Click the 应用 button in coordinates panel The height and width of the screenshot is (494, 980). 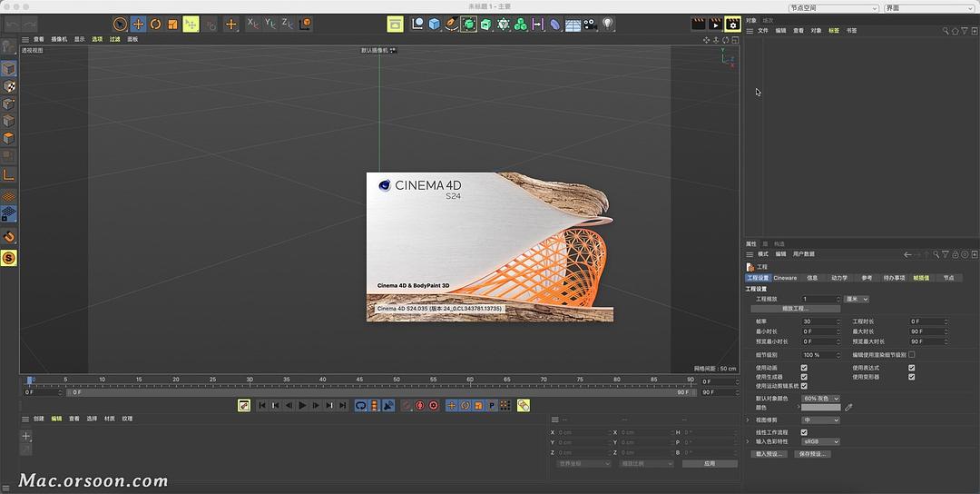(710, 464)
